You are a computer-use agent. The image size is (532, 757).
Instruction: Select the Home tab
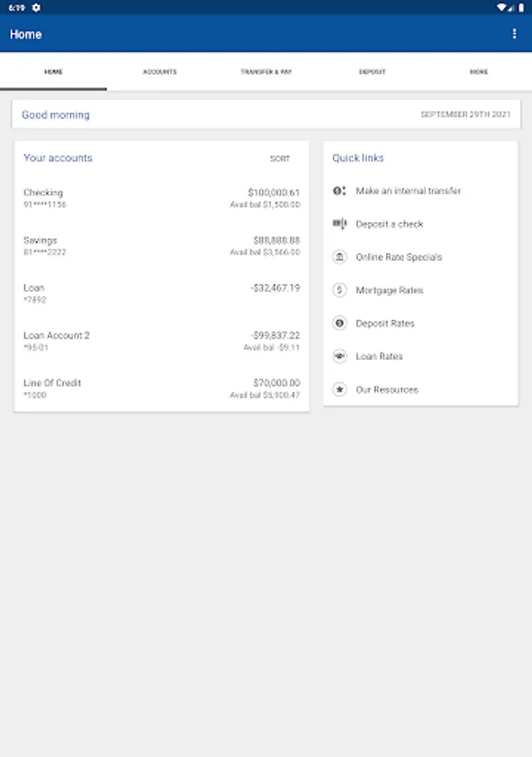pos(53,72)
